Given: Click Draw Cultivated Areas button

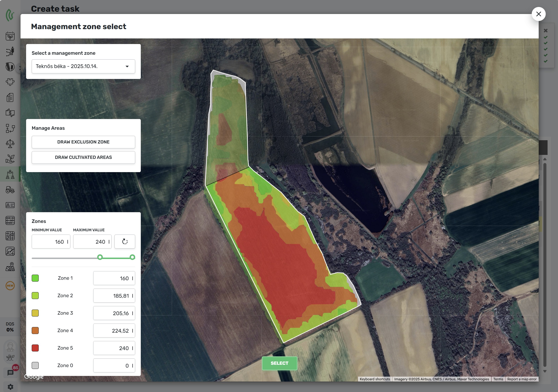Looking at the screenshot, I should 83,157.
